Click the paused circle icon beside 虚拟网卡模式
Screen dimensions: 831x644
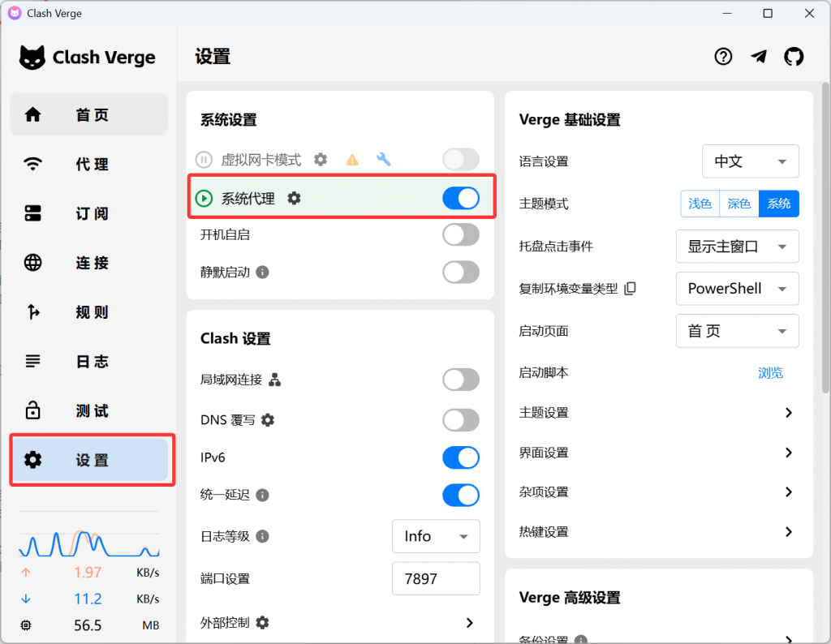point(204,160)
